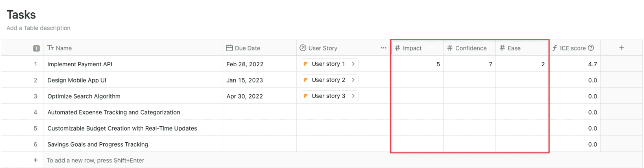Click the formula icon beside ICE score

[554, 48]
